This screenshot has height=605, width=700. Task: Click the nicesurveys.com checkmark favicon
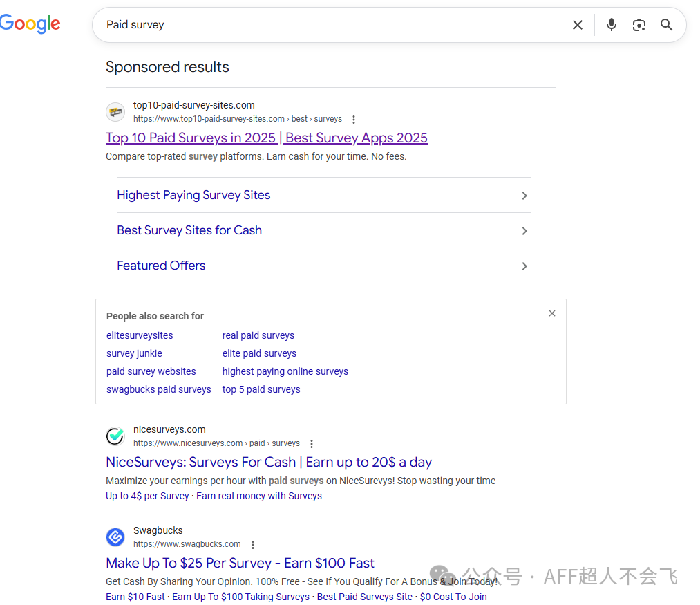tap(115, 436)
